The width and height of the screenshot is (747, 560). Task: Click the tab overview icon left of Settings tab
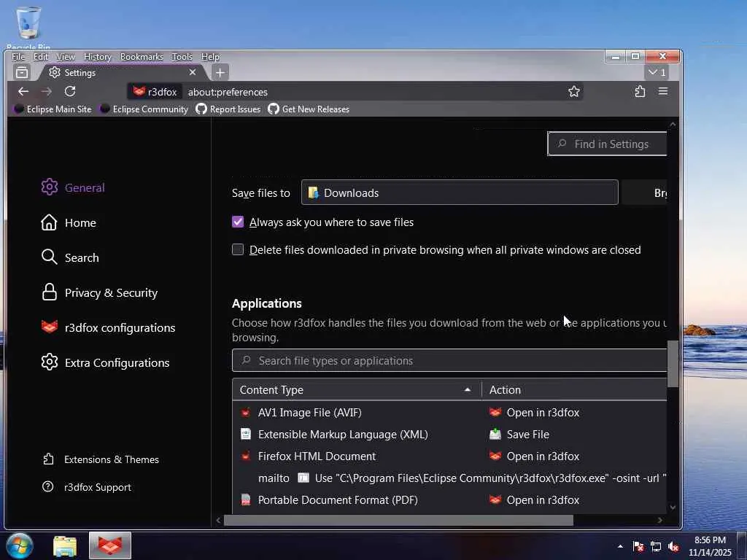(x=22, y=72)
